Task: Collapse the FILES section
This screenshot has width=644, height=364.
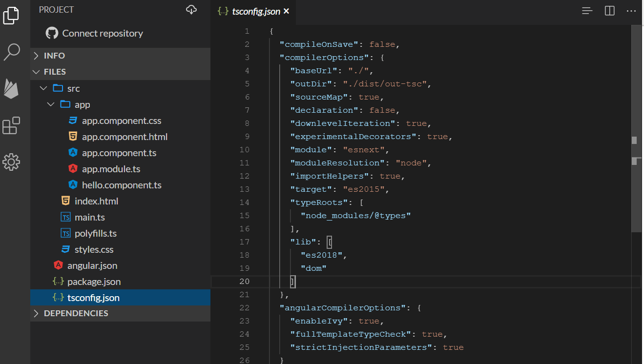Action: (55, 72)
